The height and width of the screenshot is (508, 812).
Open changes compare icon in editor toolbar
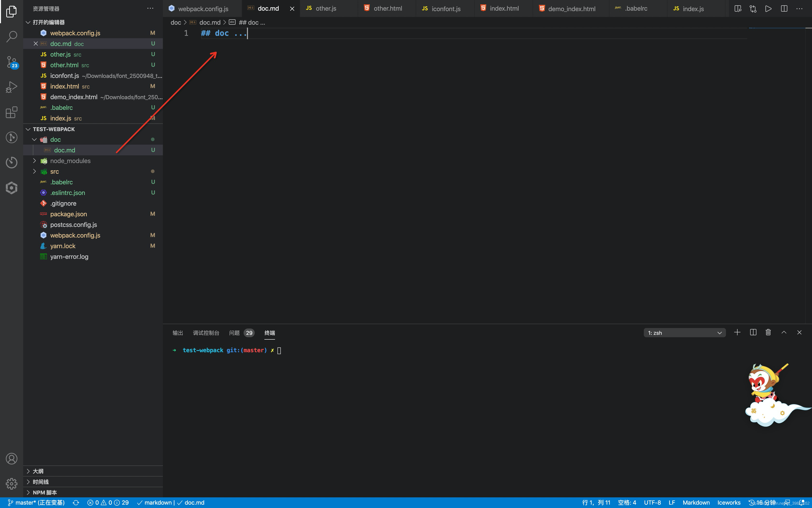[753, 9]
